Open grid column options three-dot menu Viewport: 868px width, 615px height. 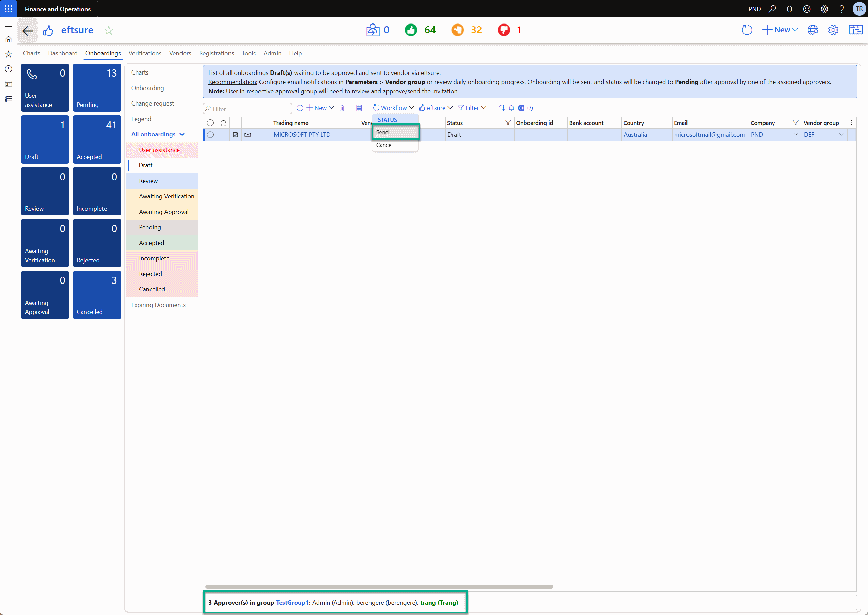tap(851, 123)
